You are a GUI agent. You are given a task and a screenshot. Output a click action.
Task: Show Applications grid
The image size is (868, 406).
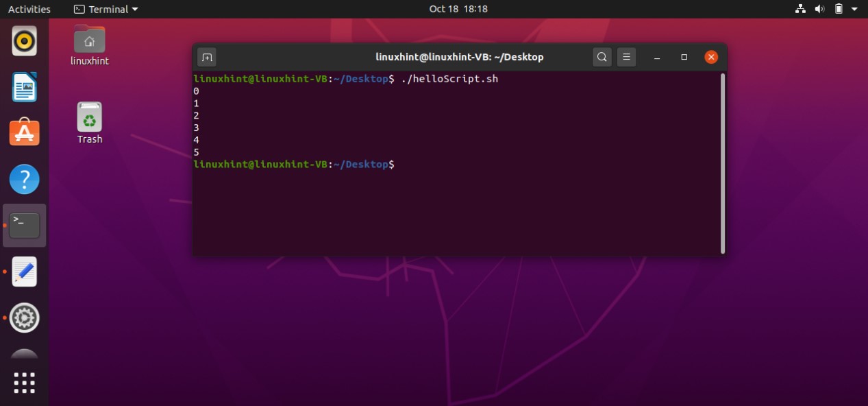25,383
